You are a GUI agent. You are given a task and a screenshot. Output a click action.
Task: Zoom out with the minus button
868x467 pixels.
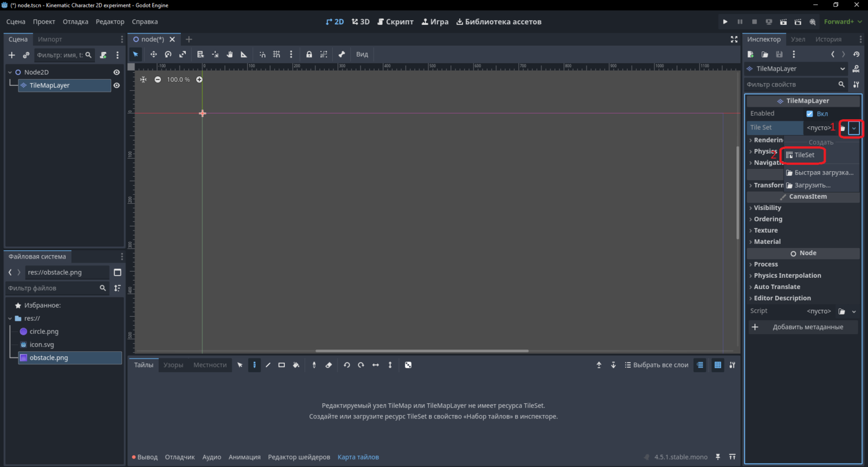[158, 80]
